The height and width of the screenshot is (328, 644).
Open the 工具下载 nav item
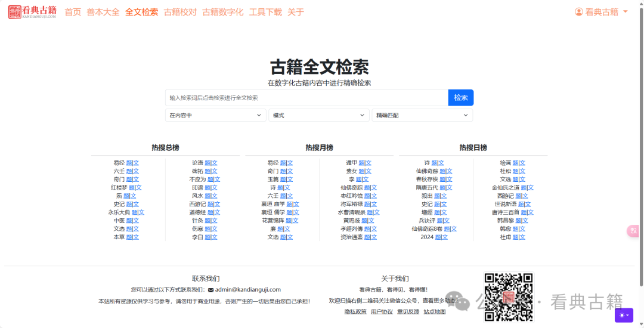(266, 12)
